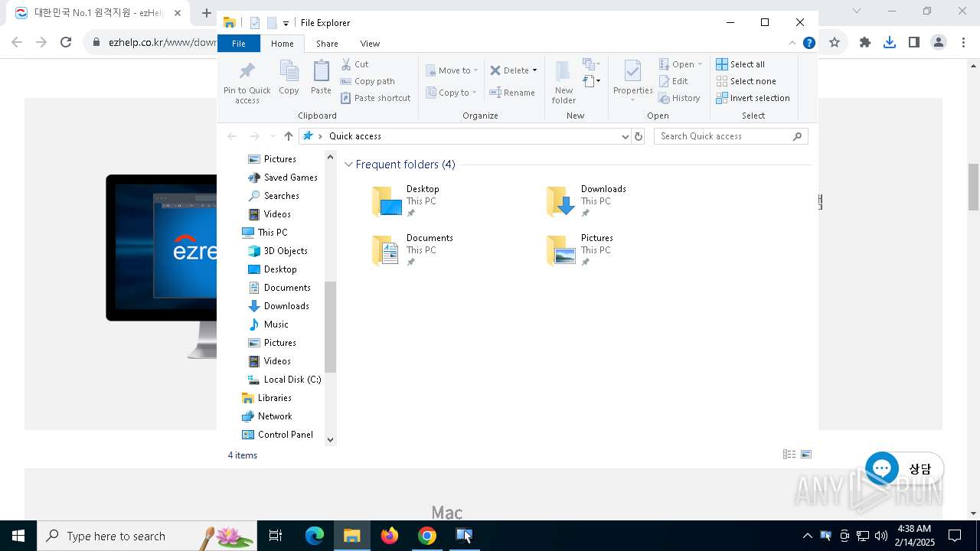Click Select all in ribbon
Image resolution: width=980 pixels, height=551 pixels.
pos(740,64)
